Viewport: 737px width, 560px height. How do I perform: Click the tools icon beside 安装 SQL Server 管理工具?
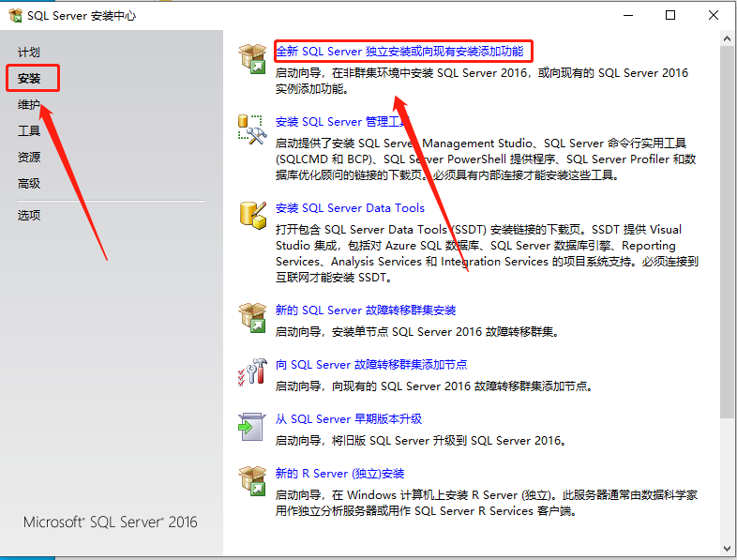[252, 129]
